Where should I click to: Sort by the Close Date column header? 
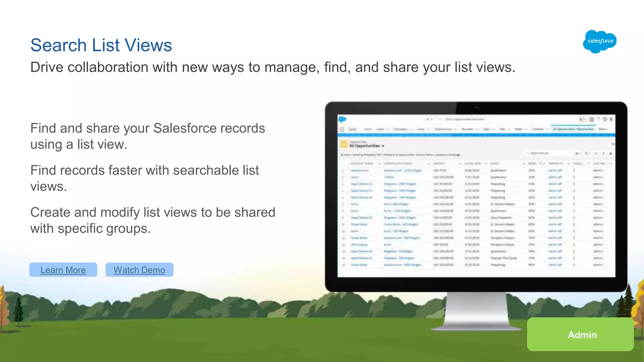coord(473,164)
